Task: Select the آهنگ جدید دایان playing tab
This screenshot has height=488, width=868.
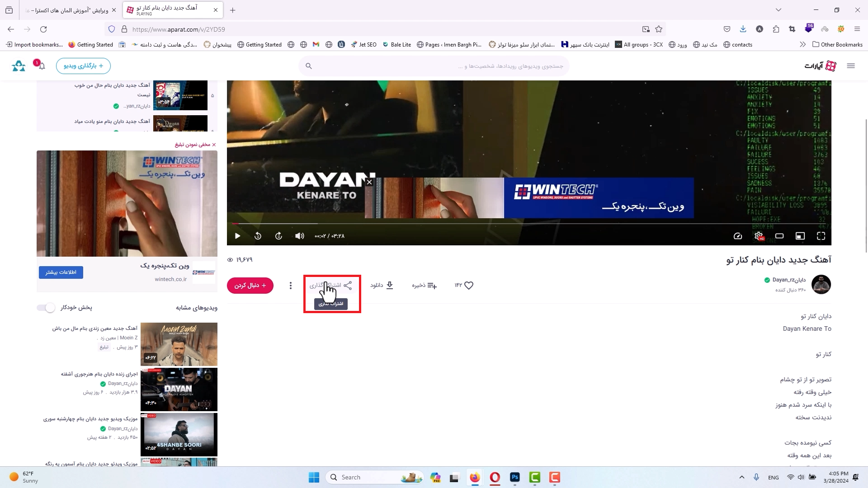Action: pos(173,10)
